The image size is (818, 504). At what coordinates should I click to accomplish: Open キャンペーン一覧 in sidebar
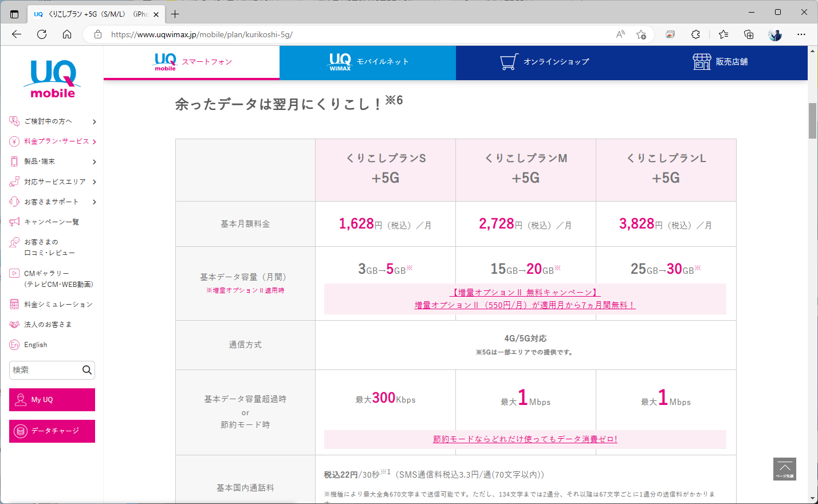(51, 222)
